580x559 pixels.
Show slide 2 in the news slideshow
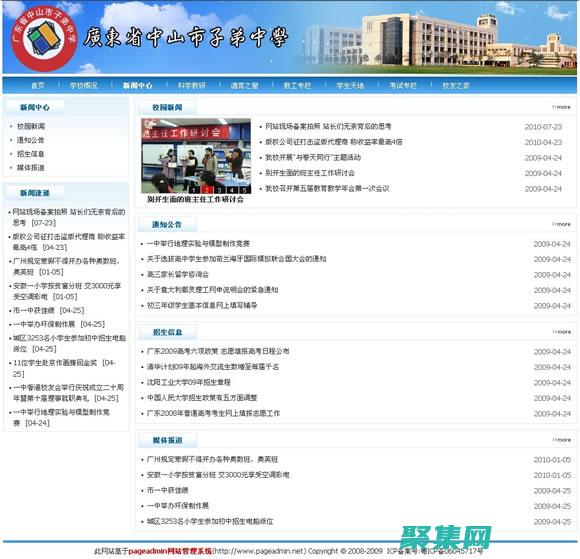(207, 190)
